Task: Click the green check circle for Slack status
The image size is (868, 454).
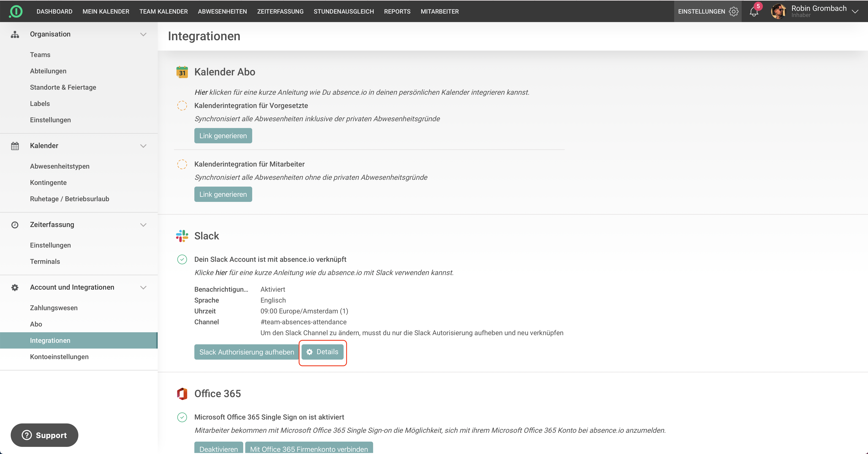Action: (x=182, y=259)
